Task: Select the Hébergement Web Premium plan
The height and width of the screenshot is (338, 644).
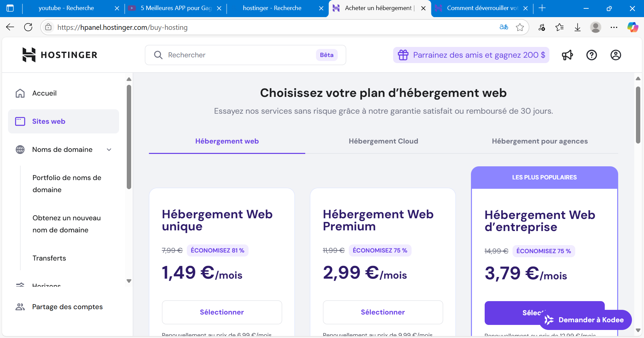Action: point(383,312)
